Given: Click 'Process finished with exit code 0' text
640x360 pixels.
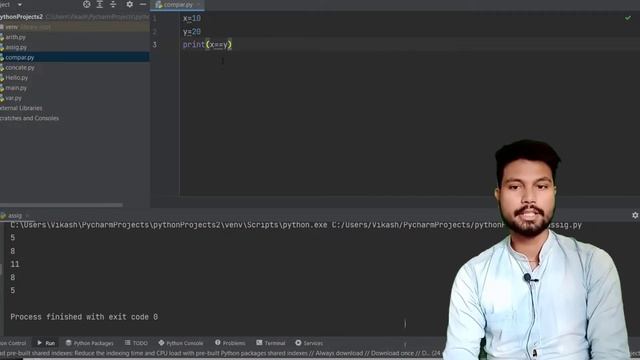Looking at the screenshot, I should [x=84, y=317].
